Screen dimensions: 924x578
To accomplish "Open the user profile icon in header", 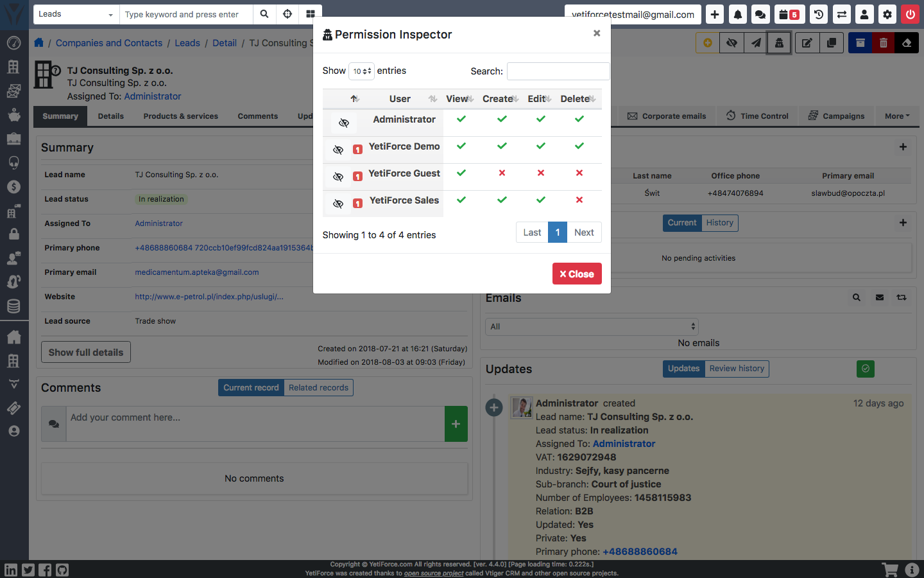I will tap(864, 14).
